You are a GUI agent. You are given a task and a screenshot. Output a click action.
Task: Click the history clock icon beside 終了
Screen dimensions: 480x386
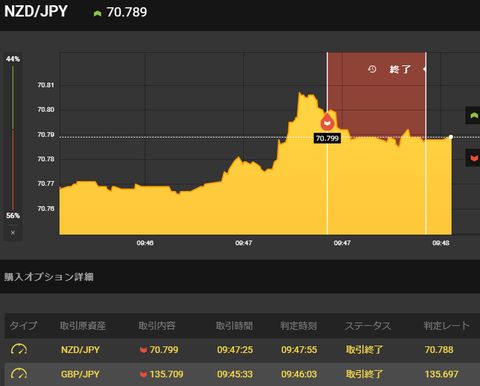coord(372,69)
